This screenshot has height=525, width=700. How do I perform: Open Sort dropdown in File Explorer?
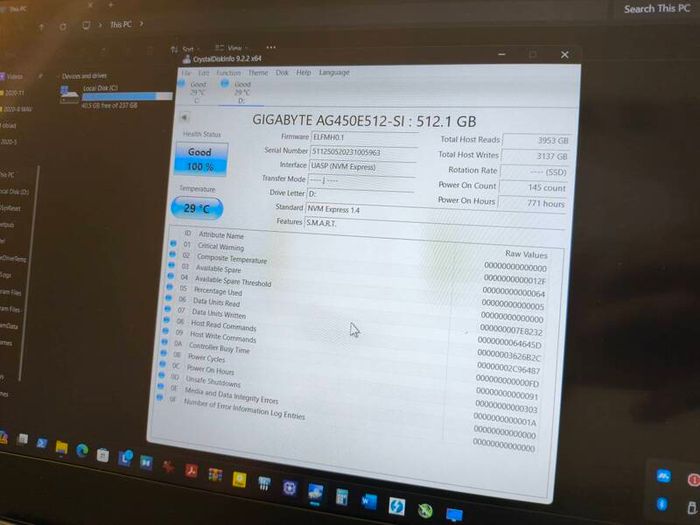(185, 50)
